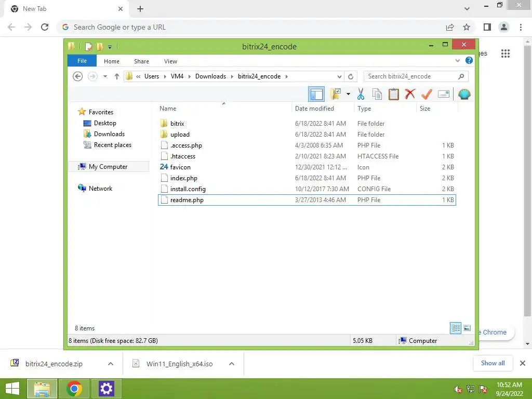The height and width of the screenshot is (399, 532).
Task: Open Win11_English_x64.iso download options chevron
Action: pos(232,364)
